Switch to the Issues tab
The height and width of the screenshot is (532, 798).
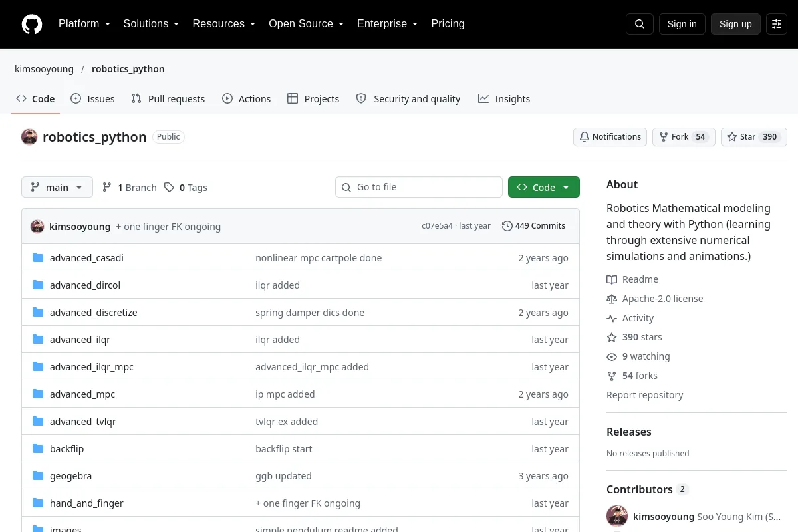92,99
